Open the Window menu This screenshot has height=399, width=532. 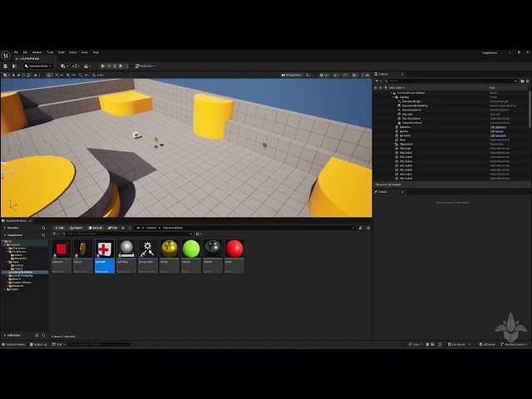[37, 52]
